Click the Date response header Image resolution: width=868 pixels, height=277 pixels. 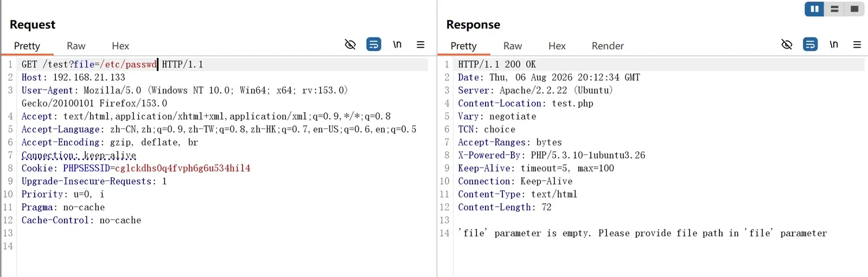tap(549, 78)
